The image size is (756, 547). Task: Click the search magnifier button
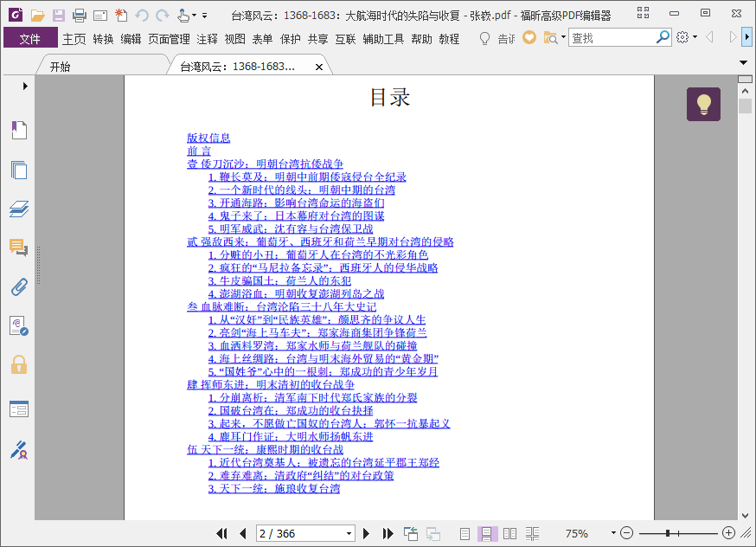coord(663,37)
